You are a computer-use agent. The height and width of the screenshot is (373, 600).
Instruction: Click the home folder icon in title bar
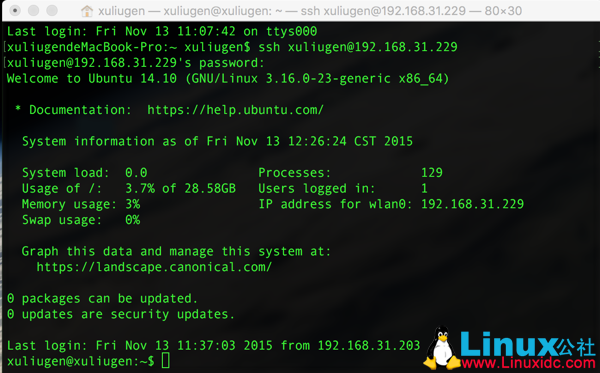coord(87,11)
